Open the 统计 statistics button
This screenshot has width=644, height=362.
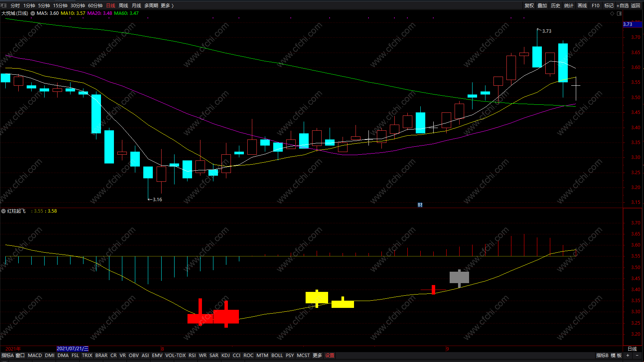pyautogui.click(x=569, y=5)
